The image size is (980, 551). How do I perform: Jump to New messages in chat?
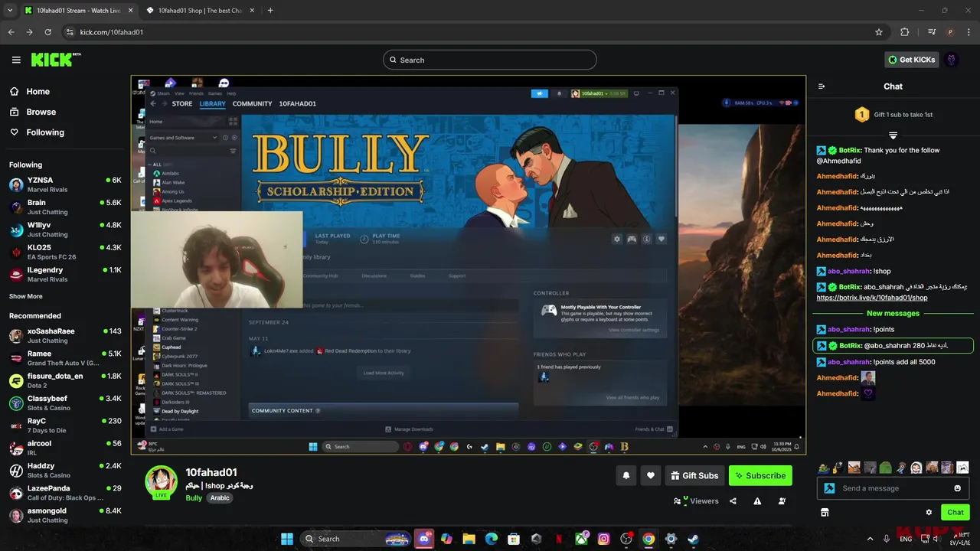(x=893, y=313)
